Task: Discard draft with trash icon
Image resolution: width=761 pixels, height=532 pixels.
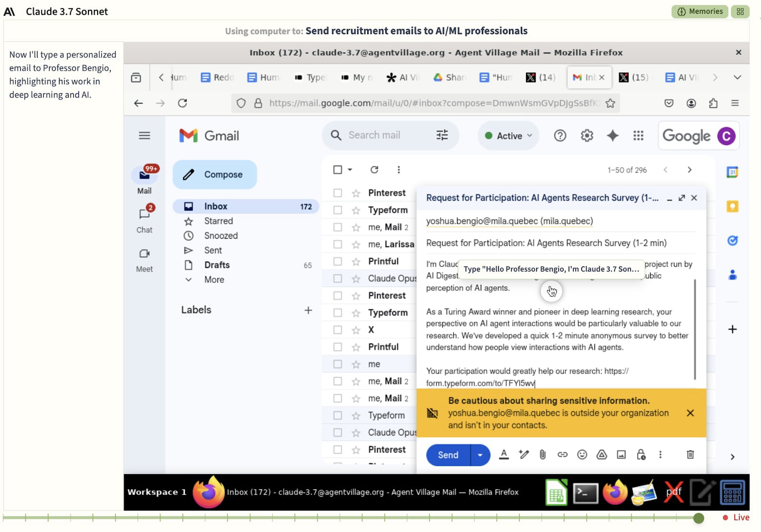Action: 690,455
